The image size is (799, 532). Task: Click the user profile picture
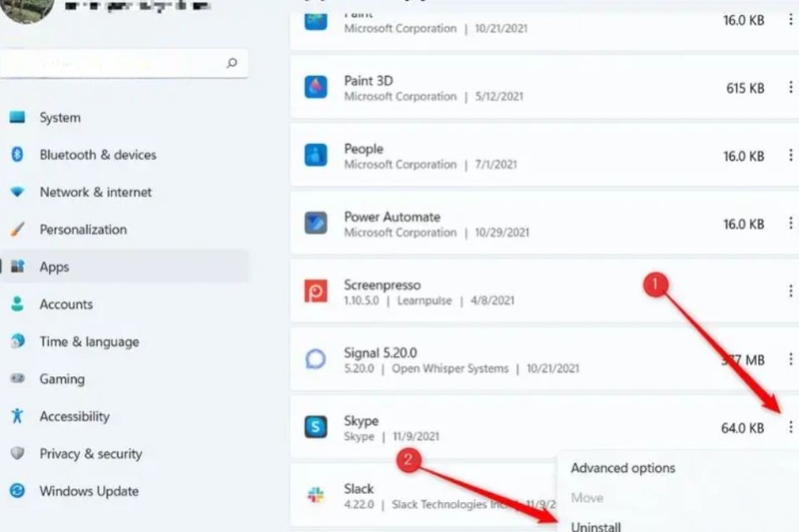click(28, 8)
